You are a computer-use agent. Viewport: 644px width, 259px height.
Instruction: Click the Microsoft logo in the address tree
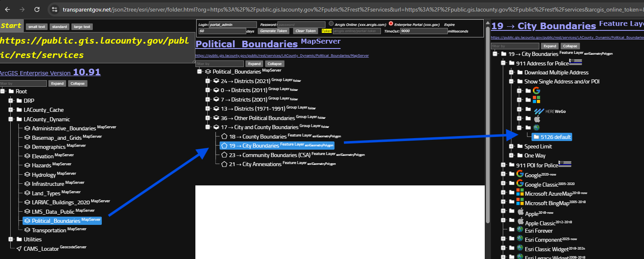click(536, 99)
